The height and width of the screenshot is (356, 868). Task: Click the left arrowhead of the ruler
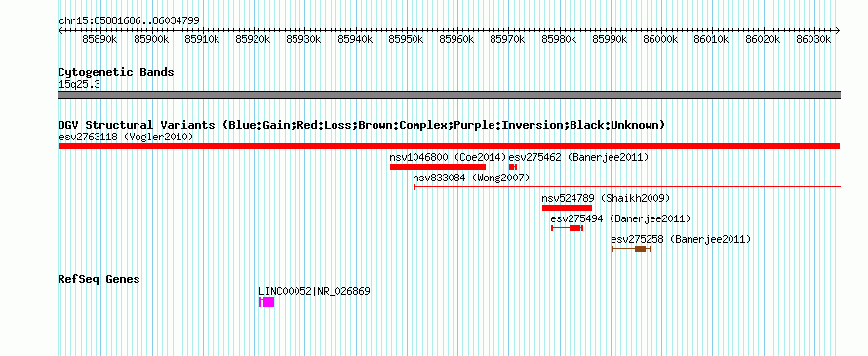(60, 30)
